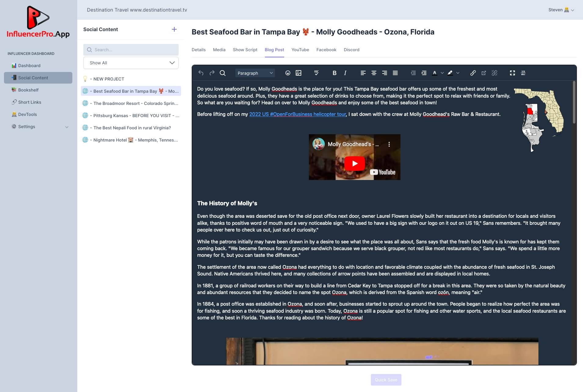Apply the highlight background color
Screen dimensions: 583x392
[x=450, y=73]
